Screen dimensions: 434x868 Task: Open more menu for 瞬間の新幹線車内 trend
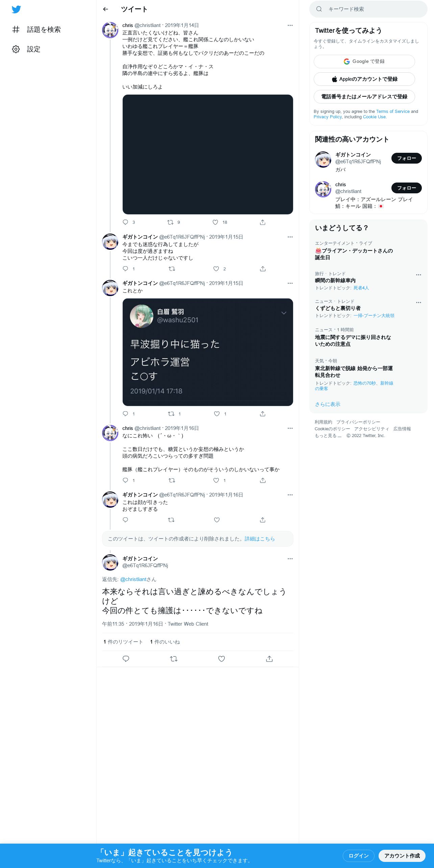(418, 275)
